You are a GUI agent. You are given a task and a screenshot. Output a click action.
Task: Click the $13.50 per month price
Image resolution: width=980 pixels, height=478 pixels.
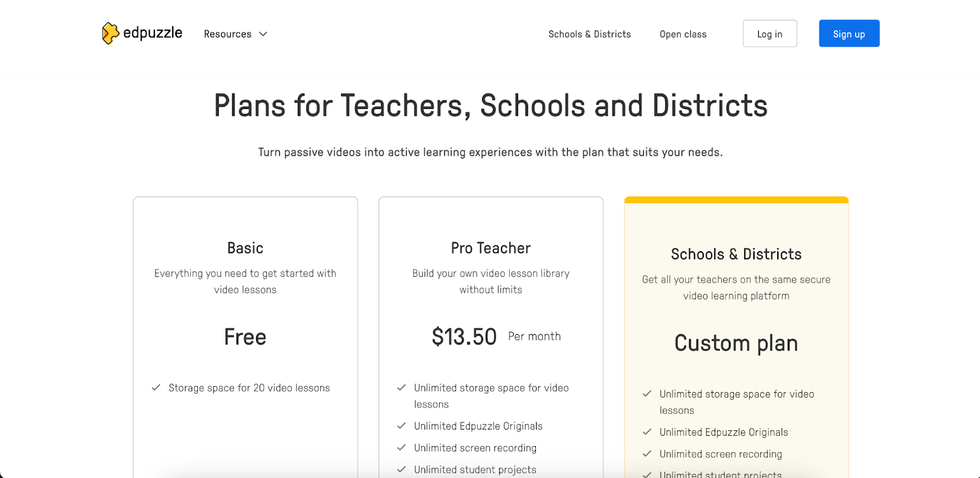tap(496, 336)
